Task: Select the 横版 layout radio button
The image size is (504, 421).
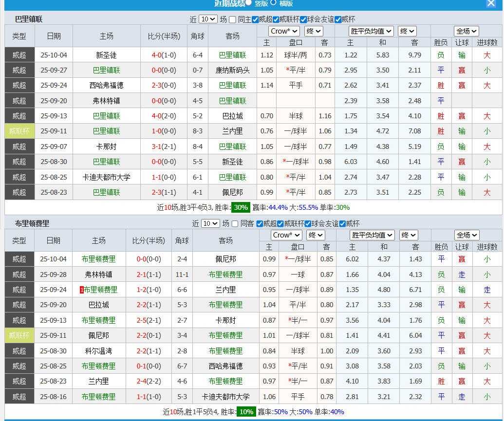Action: [x=273, y=2]
